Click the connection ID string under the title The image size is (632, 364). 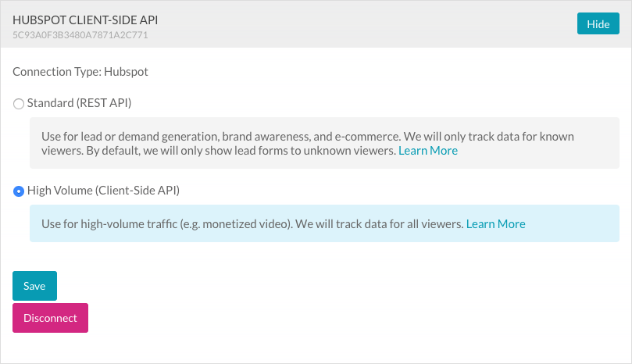pos(80,35)
